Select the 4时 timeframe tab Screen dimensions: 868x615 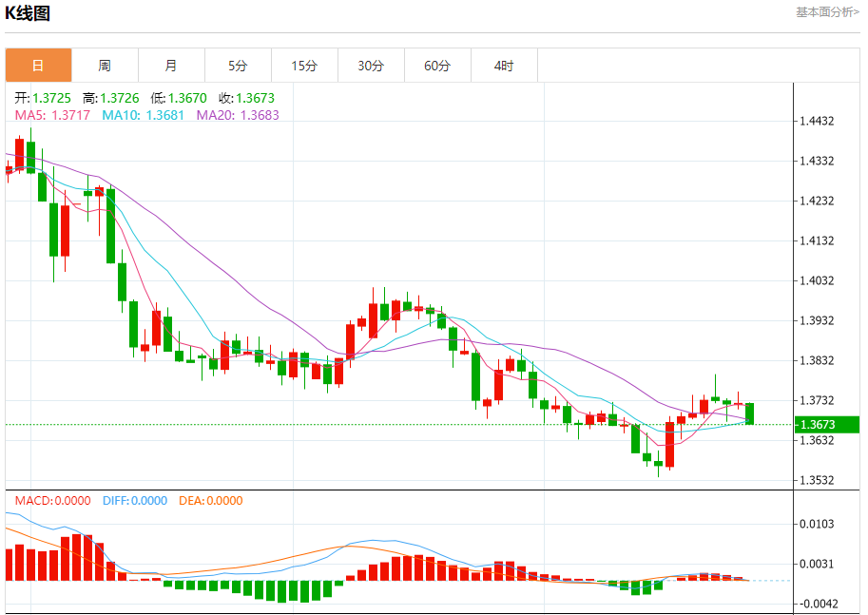point(504,66)
